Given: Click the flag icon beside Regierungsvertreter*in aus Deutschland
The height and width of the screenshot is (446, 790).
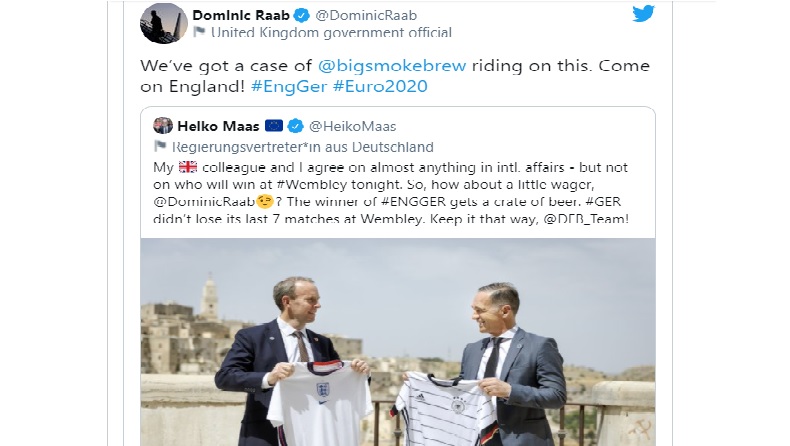Looking at the screenshot, I should tap(160, 147).
